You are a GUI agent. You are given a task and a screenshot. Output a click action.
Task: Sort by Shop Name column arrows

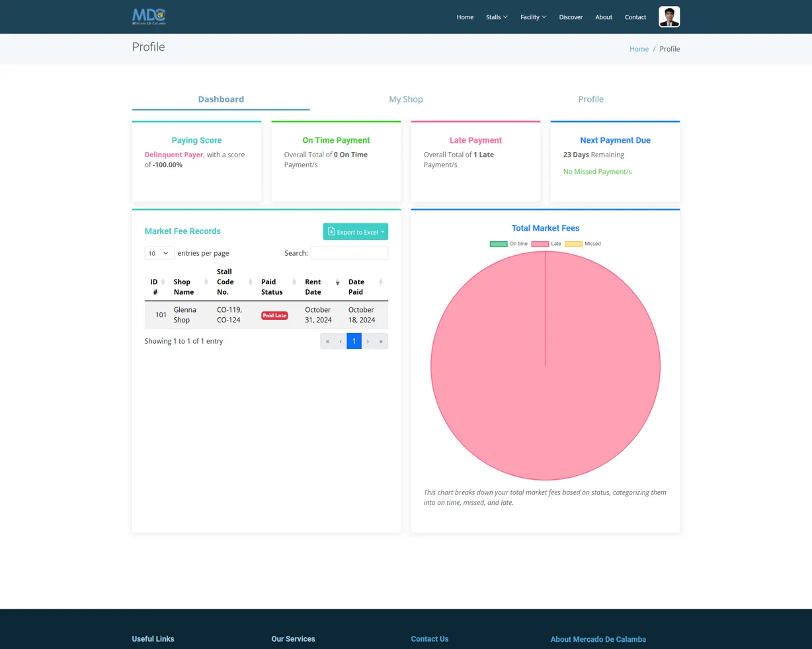(x=206, y=282)
